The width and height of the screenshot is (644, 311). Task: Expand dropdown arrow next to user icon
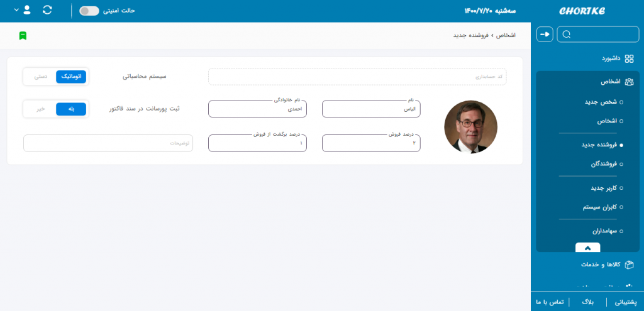[16, 10]
